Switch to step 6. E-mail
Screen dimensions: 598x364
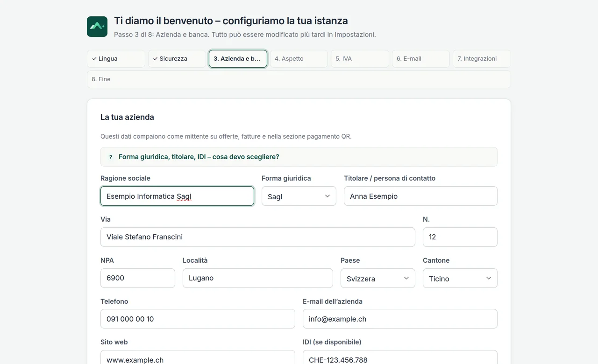coord(421,59)
